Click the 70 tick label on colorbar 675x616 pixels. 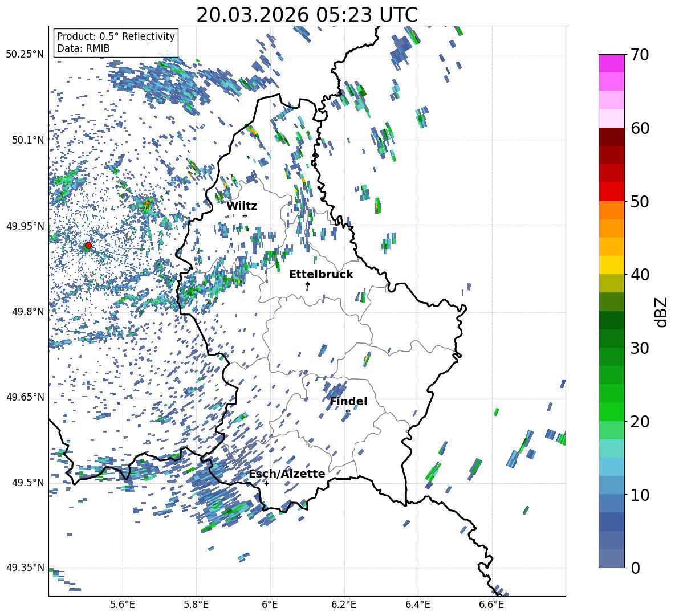641,55
